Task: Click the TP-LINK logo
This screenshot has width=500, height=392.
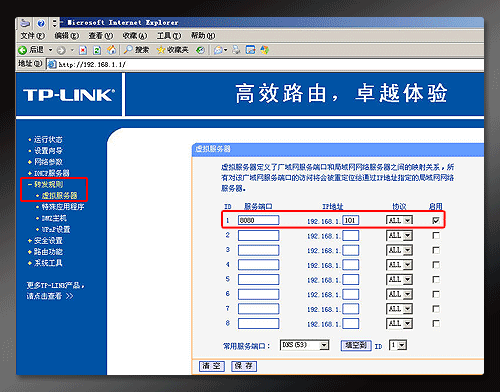Action: (x=69, y=95)
